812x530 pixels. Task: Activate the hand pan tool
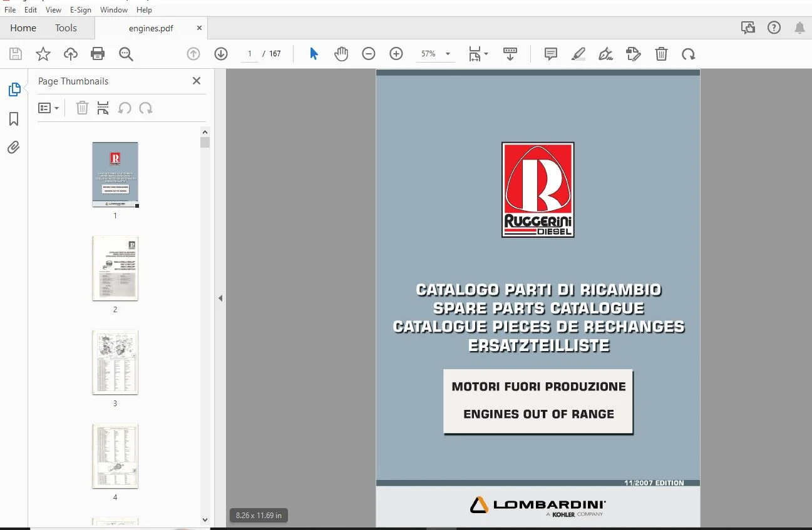point(341,54)
